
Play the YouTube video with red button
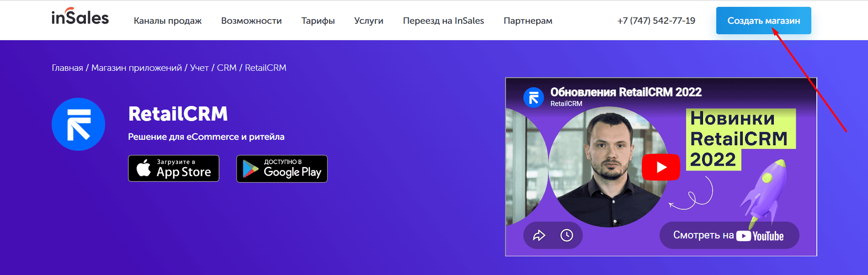661,167
